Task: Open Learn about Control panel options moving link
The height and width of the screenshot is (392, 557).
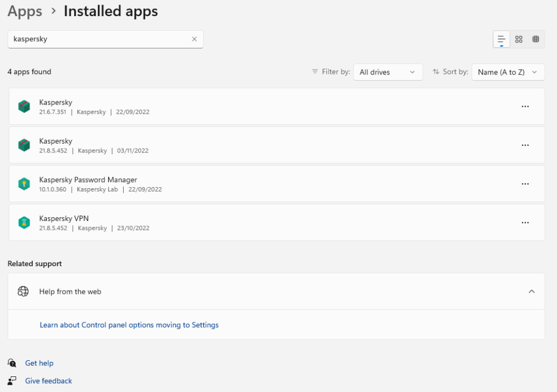Action: tap(129, 325)
